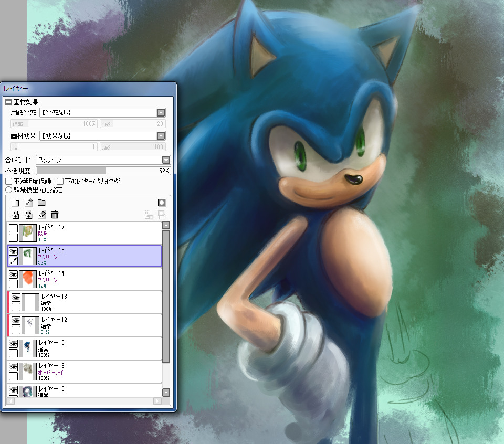Toggle the link box below レイヤー10 eye

click(13, 353)
